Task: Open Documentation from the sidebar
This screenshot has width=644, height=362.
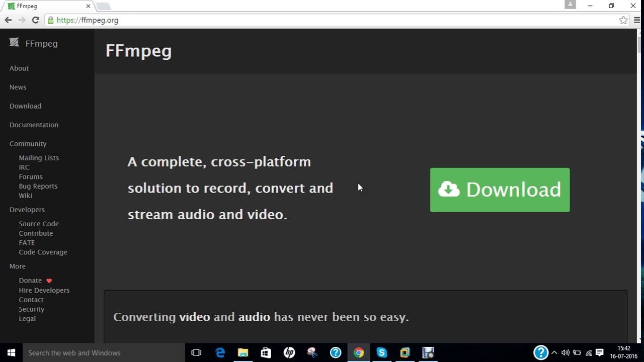Action: click(34, 125)
